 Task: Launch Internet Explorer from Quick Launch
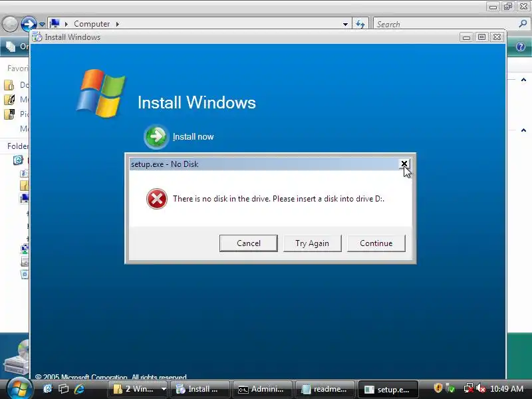click(79, 388)
